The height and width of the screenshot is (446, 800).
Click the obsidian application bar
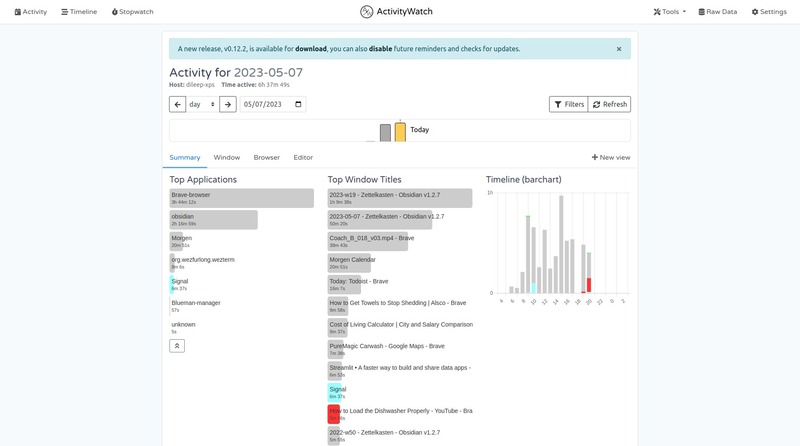point(213,220)
